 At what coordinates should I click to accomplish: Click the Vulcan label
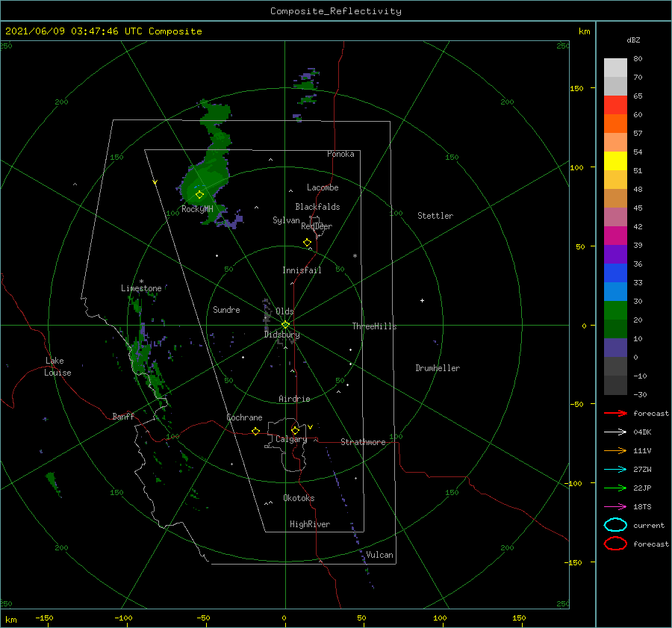click(380, 555)
